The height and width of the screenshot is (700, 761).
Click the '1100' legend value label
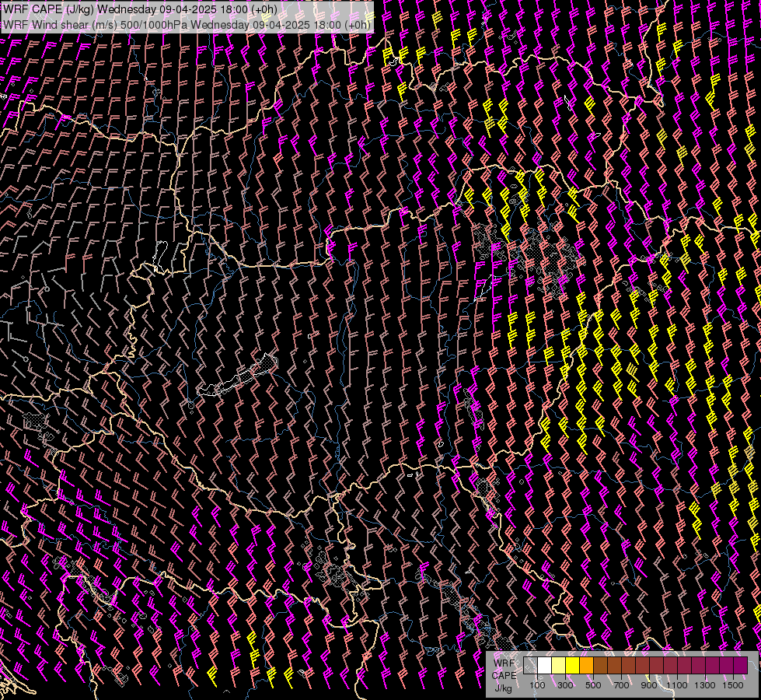click(x=676, y=685)
